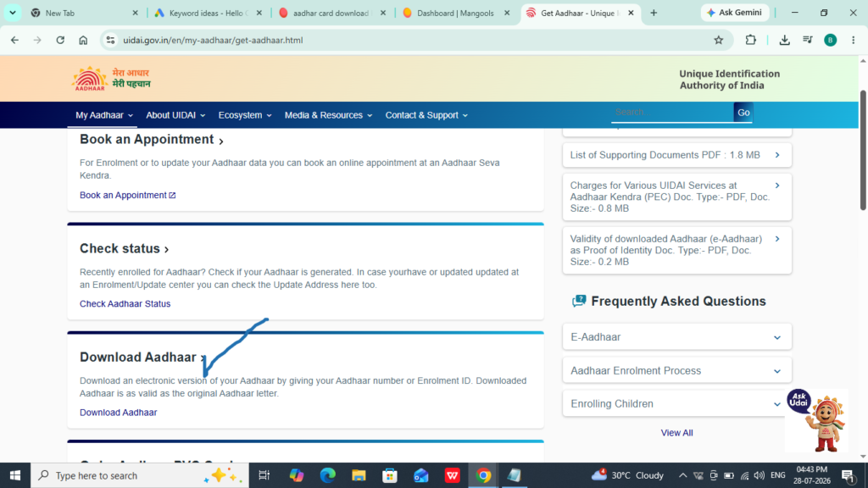Open List of Supporting Documents PDF
868x488 pixels.
pyautogui.click(x=677, y=155)
